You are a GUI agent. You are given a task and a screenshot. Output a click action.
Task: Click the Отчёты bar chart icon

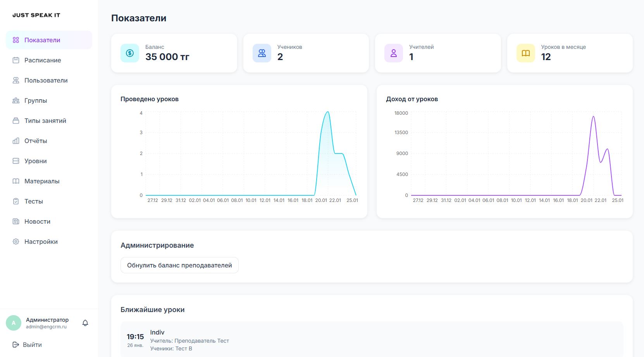pyautogui.click(x=15, y=141)
